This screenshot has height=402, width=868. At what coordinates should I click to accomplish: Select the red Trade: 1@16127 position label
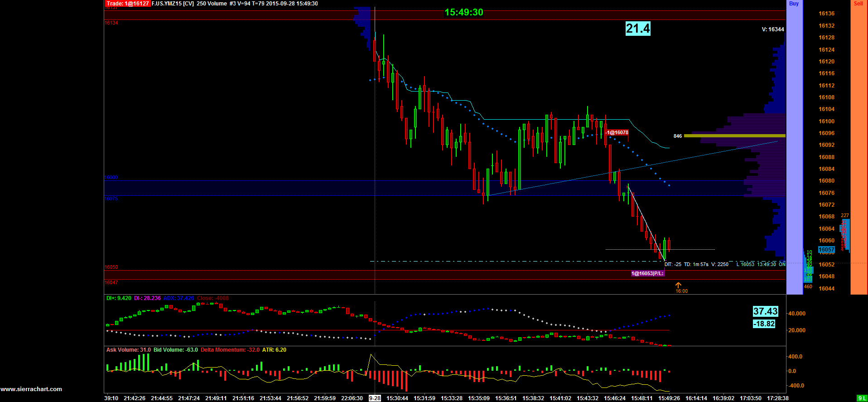[127, 4]
